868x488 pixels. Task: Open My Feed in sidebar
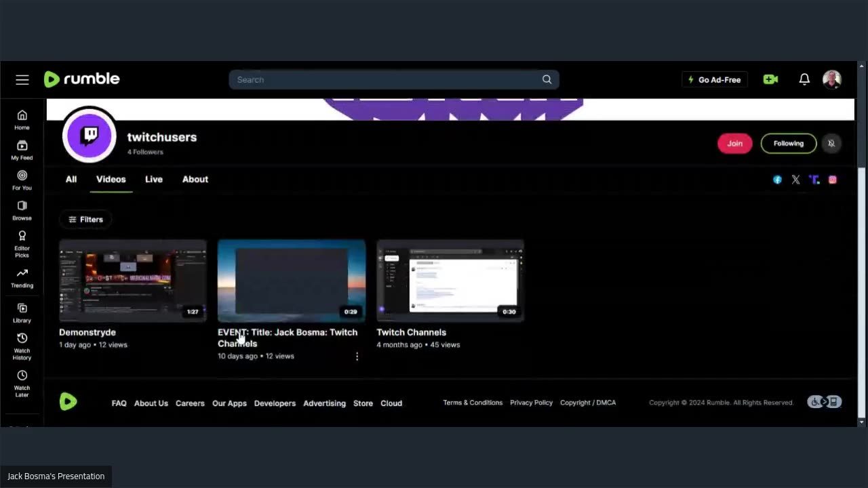(x=22, y=150)
